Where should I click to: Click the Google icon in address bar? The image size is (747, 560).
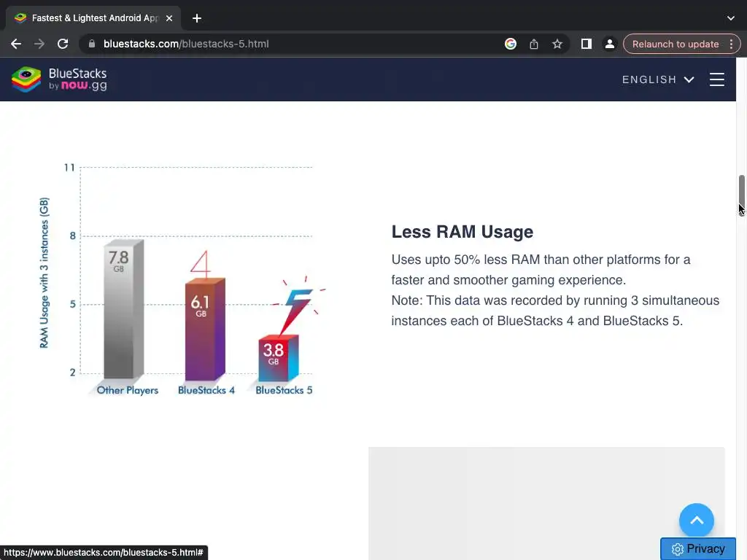point(510,44)
